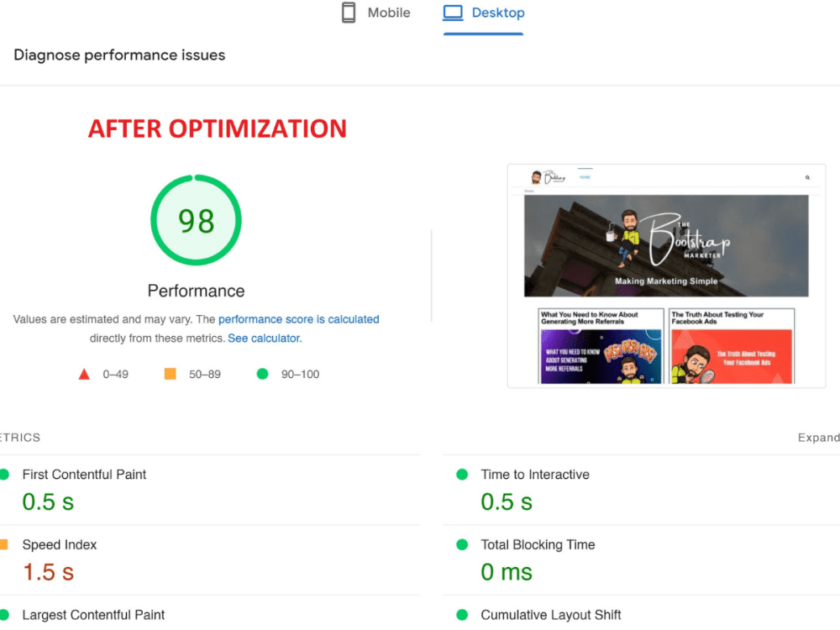This screenshot has height=630, width=840.
Task: Click the First Contentful Paint metric label
Action: click(x=84, y=475)
